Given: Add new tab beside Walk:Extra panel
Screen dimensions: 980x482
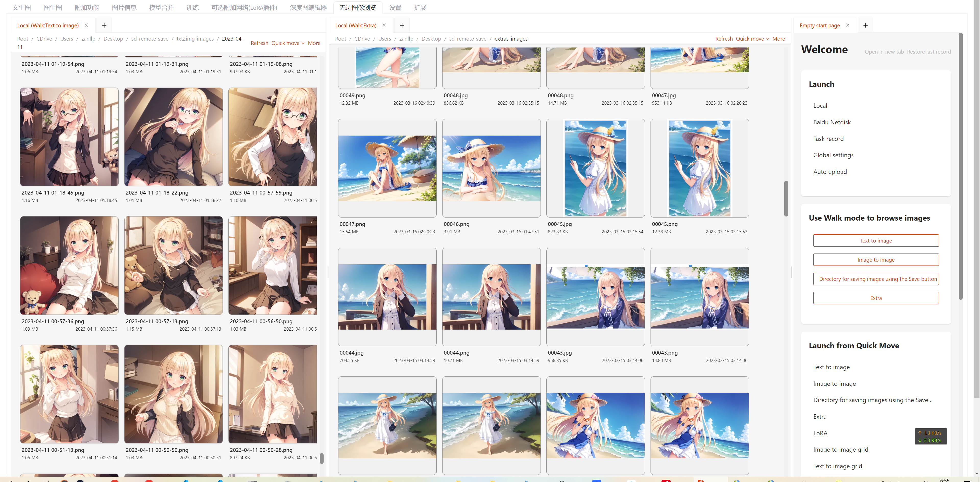Looking at the screenshot, I should click(402, 26).
